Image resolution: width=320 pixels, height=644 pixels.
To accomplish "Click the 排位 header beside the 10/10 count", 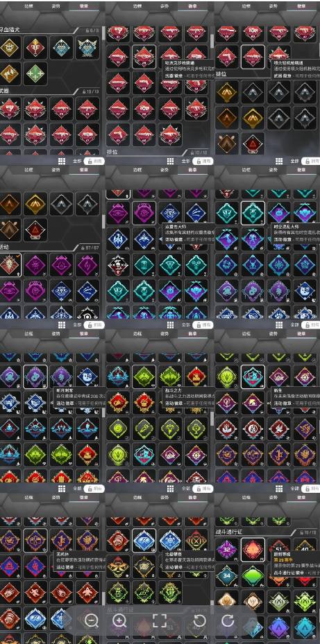I will [x=112, y=152].
